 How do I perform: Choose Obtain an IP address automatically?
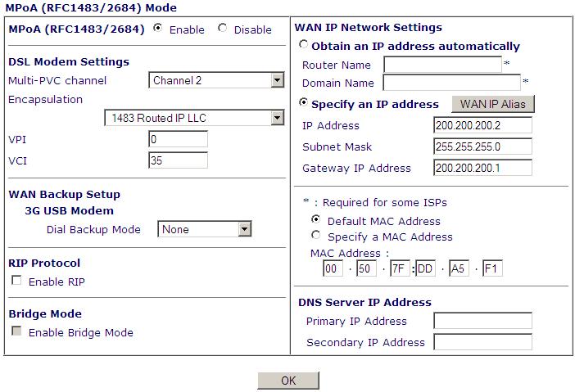coord(305,46)
